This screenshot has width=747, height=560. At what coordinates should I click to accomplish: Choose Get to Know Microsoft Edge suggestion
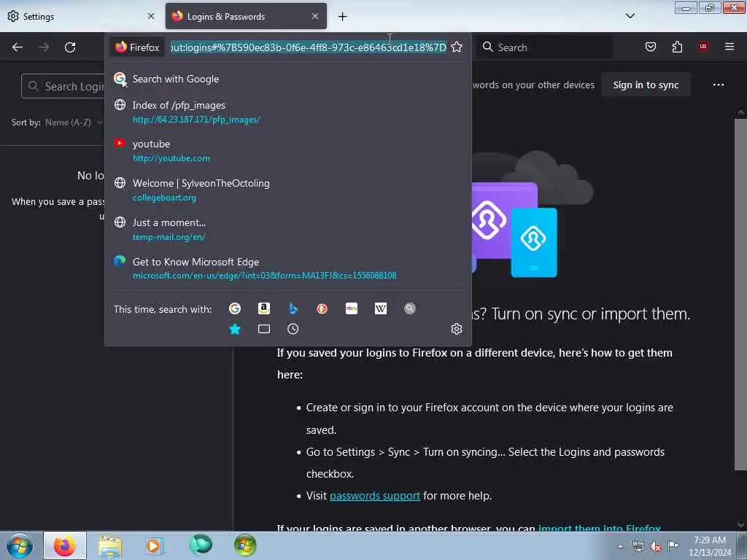click(x=287, y=268)
